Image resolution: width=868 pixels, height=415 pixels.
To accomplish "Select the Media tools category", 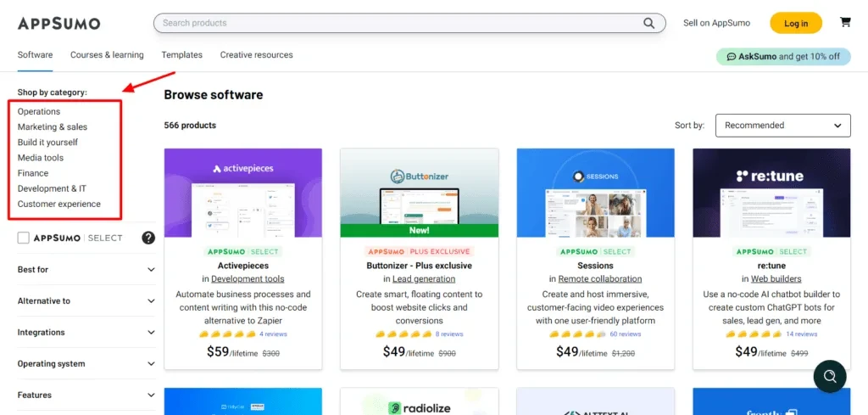I will [41, 158].
